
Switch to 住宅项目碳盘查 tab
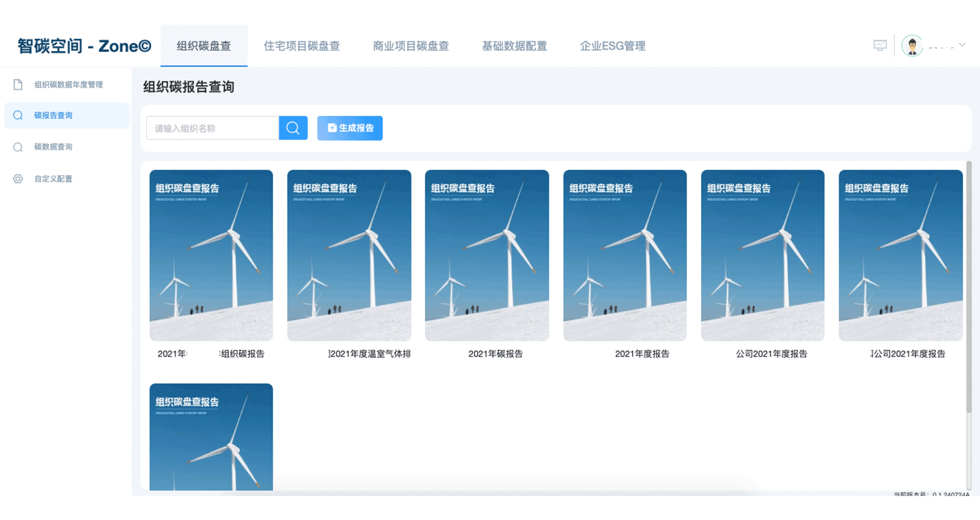tap(301, 46)
